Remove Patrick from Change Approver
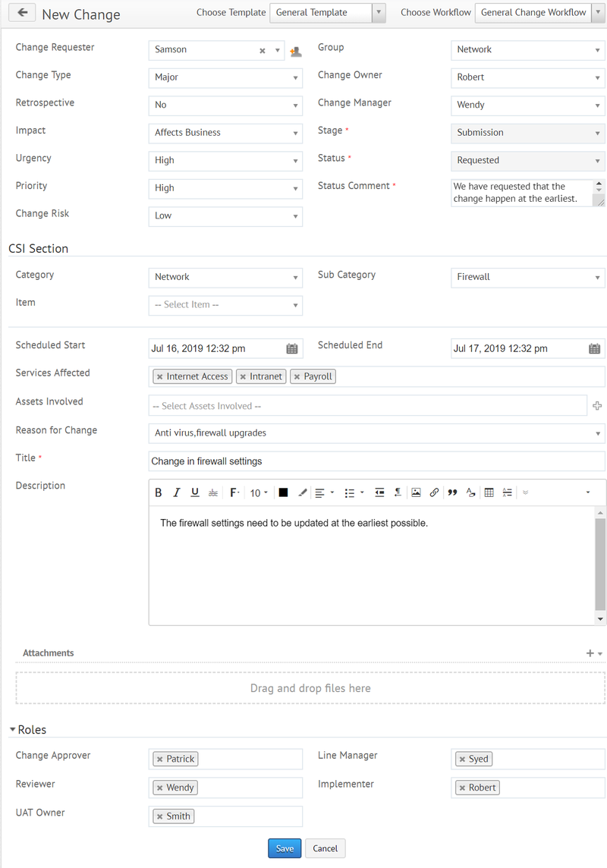Screen dimensions: 607x868 coord(160,759)
